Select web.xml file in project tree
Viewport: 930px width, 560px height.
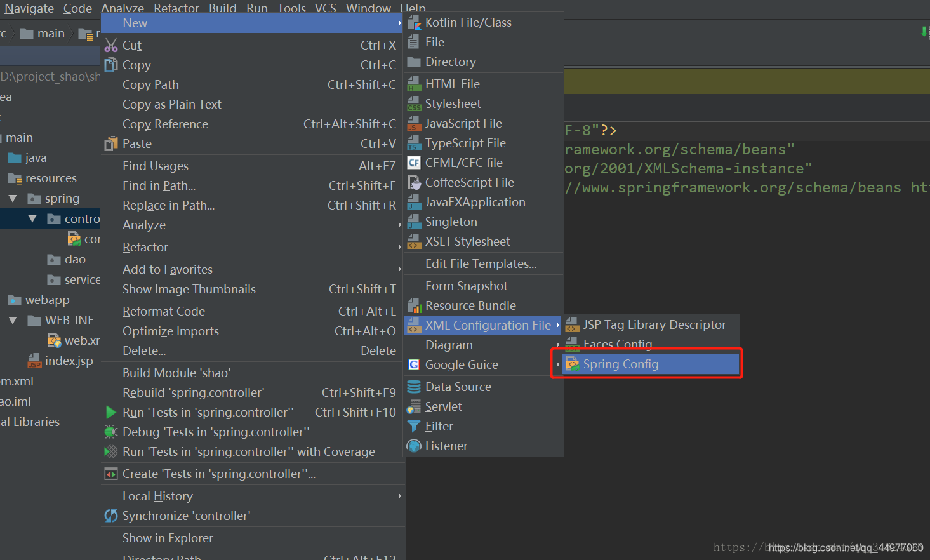74,341
